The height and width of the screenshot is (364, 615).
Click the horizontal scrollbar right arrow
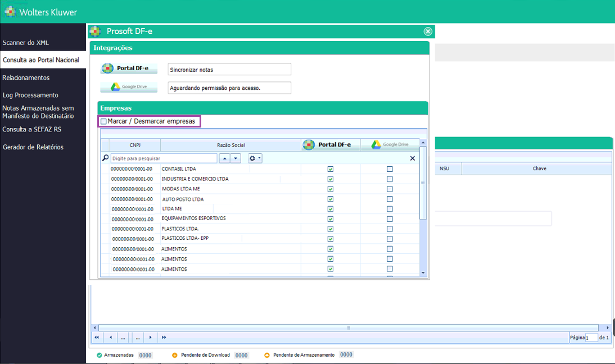tap(608, 327)
